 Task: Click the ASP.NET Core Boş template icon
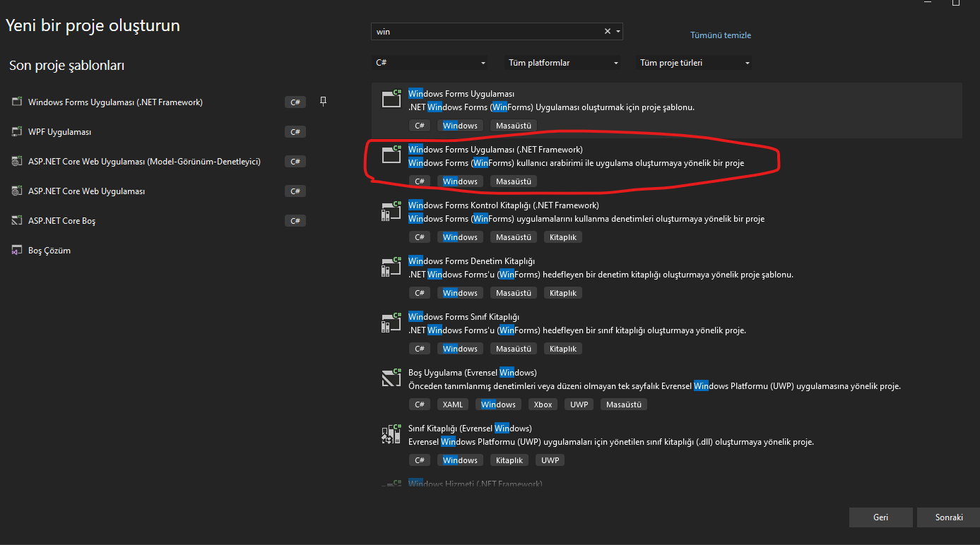[17, 221]
